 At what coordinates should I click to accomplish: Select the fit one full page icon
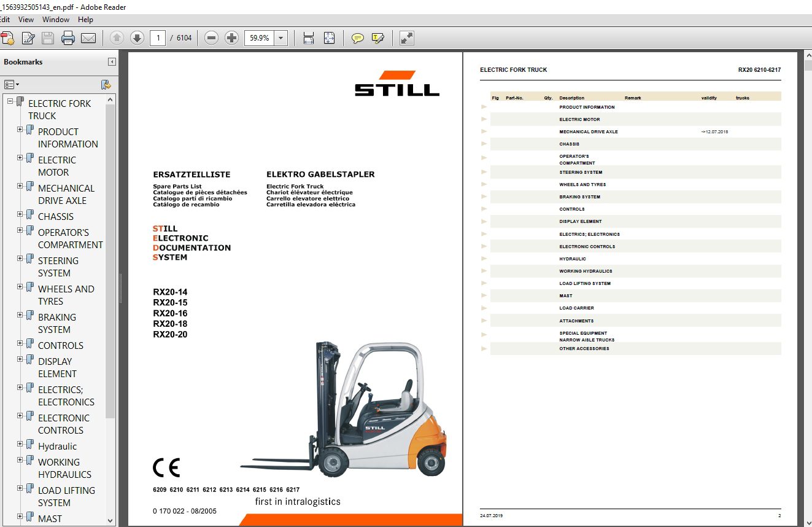tap(329, 38)
